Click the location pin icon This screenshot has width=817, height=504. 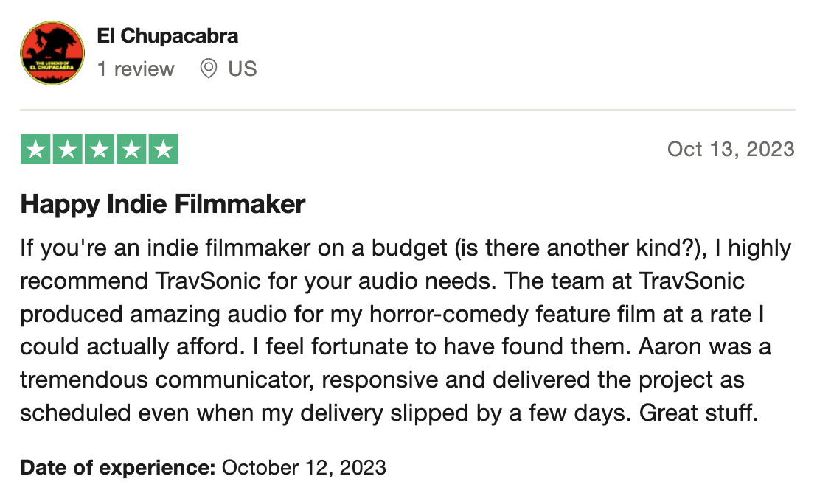(209, 69)
